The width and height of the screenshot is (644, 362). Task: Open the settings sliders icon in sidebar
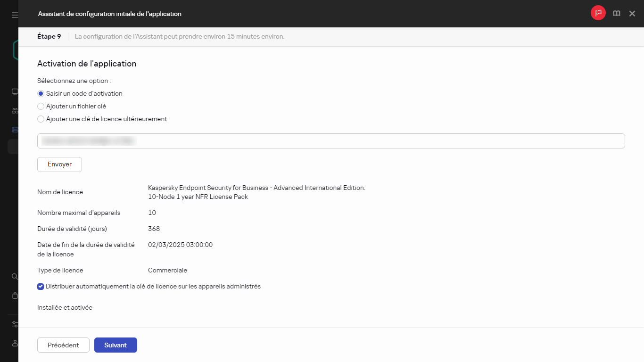[14, 324]
